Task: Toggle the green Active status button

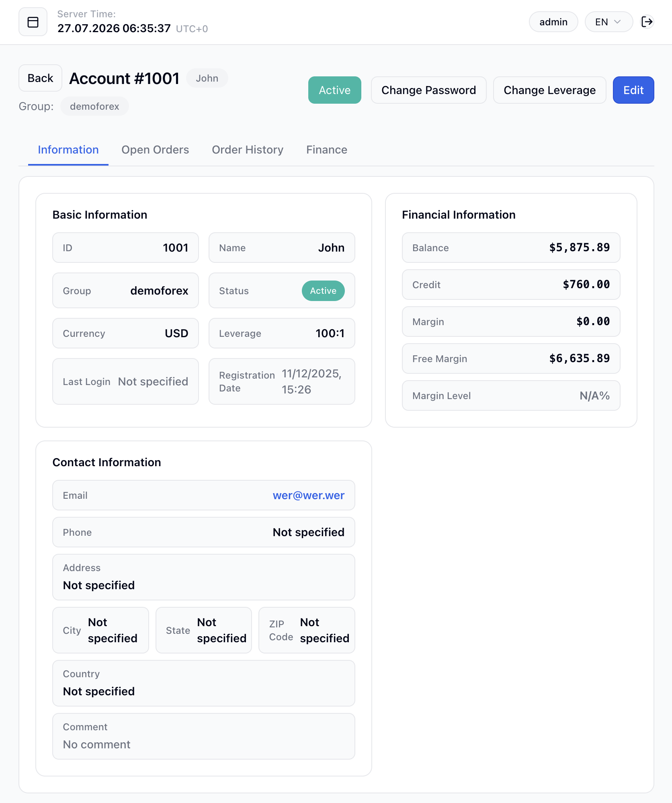Action: pos(334,90)
